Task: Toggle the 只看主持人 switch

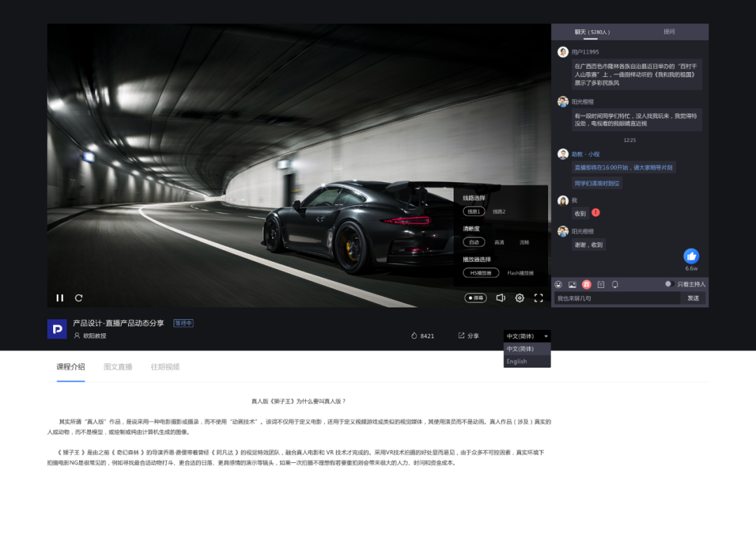Action: tap(669, 284)
